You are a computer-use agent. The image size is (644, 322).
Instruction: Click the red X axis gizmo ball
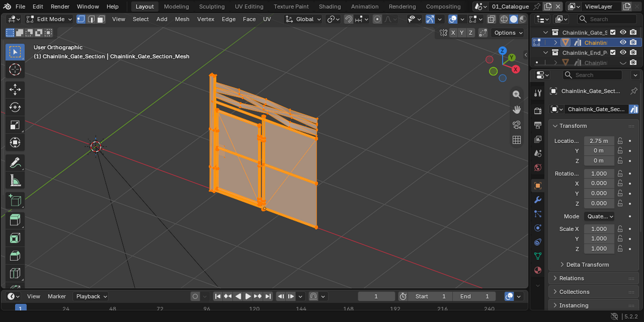coord(516,69)
